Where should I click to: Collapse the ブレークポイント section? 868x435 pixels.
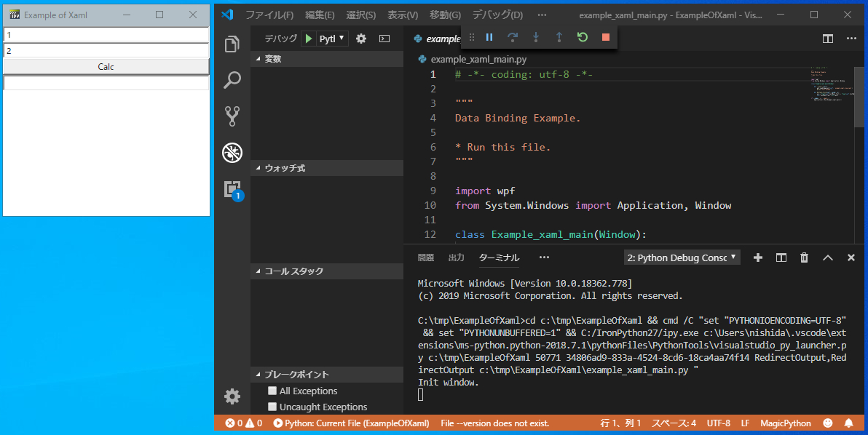[327, 375]
